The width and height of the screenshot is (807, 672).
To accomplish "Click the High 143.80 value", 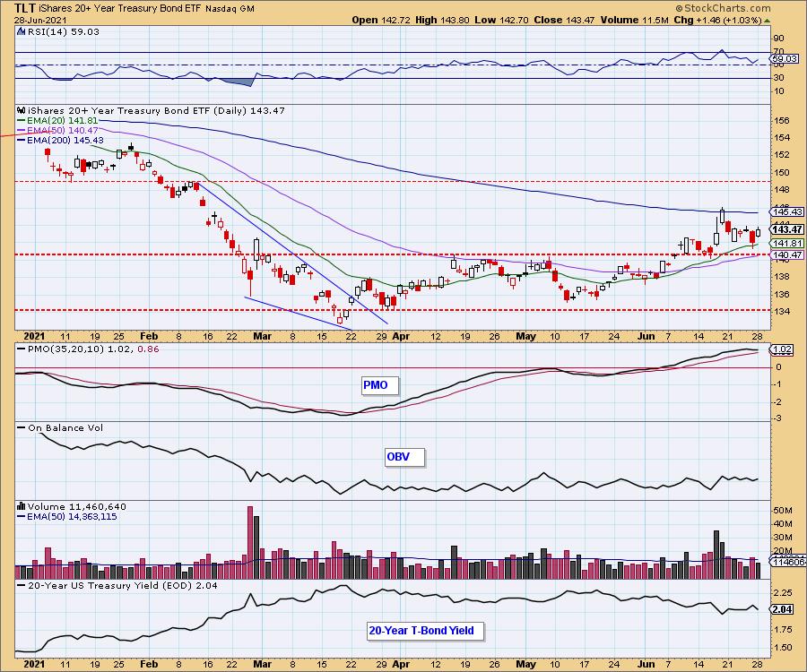I will coord(442,20).
